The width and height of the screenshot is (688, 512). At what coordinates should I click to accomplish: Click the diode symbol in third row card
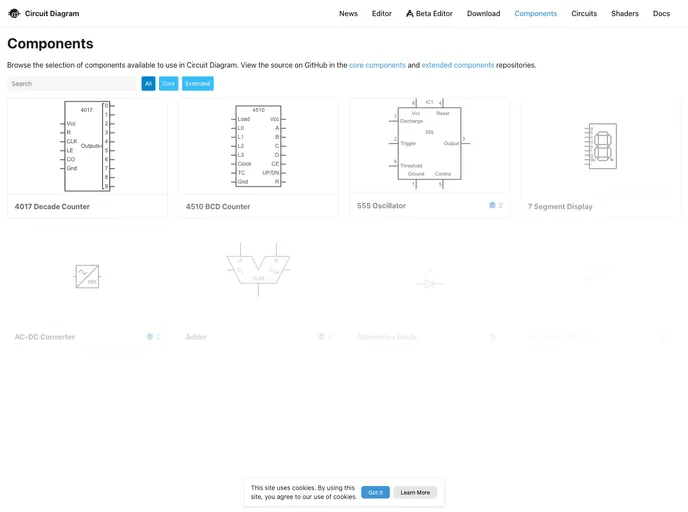click(x=429, y=283)
